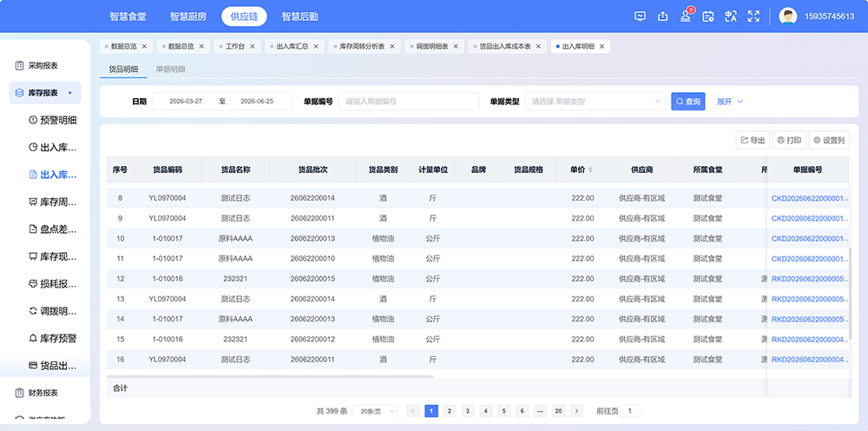Close the 出入库汇总 page tab
The height and width of the screenshot is (431, 868).
[316, 47]
